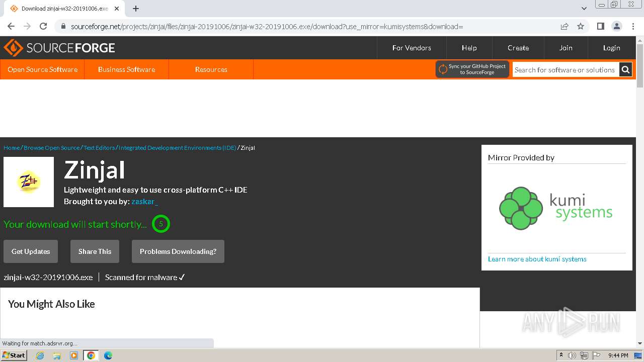Open the Action Center flag icon
This screenshot has width=644, height=362.
(x=596, y=355)
